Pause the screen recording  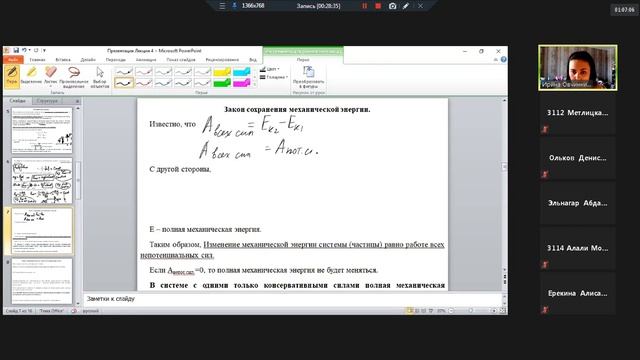point(364,6)
